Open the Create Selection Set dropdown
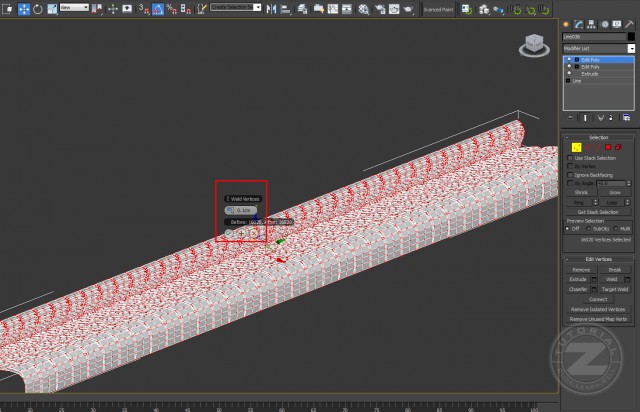Image resolution: width=640 pixels, height=412 pixels. [x=236, y=7]
